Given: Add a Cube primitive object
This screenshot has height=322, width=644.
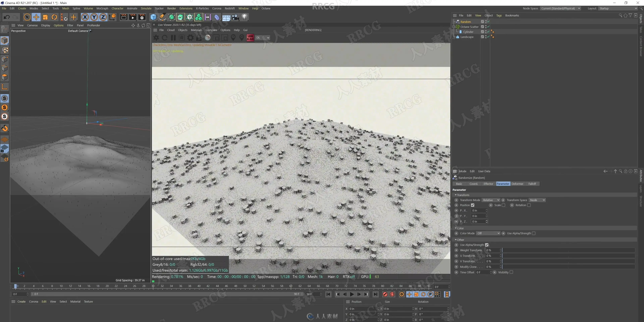Looking at the screenshot, I should [153, 17].
